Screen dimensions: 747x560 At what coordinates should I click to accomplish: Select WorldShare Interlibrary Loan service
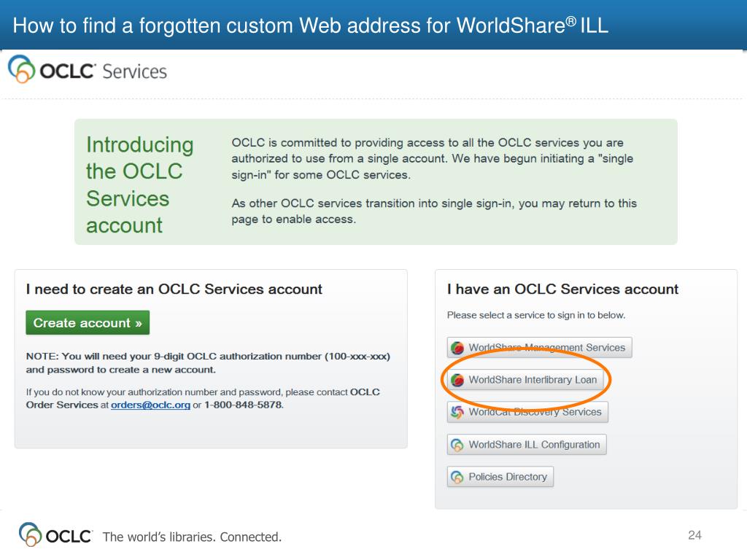[525, 379]
